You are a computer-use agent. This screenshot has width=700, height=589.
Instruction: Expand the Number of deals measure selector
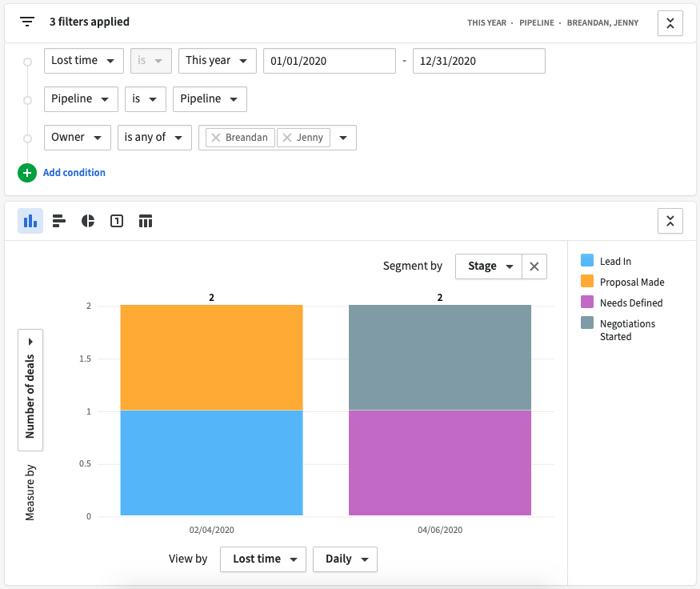(x=30, y=390)
